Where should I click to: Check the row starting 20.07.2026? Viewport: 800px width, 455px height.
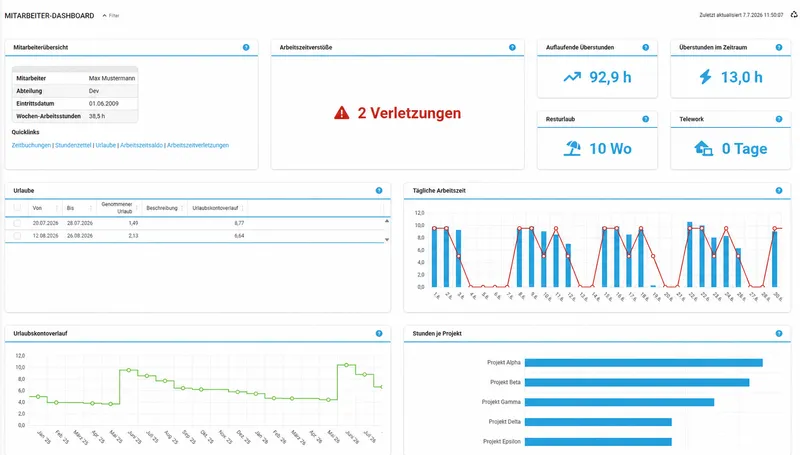[x=17, y=223]
